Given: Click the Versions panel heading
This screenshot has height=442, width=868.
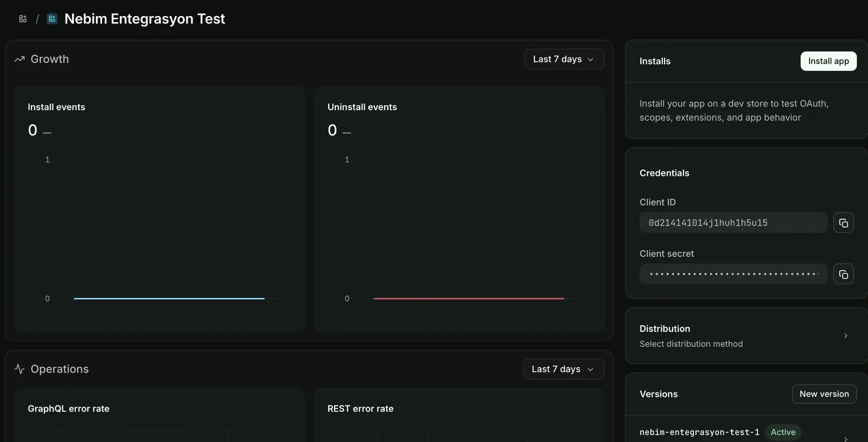Looking at the screenshot, I should tap(659, 394).
